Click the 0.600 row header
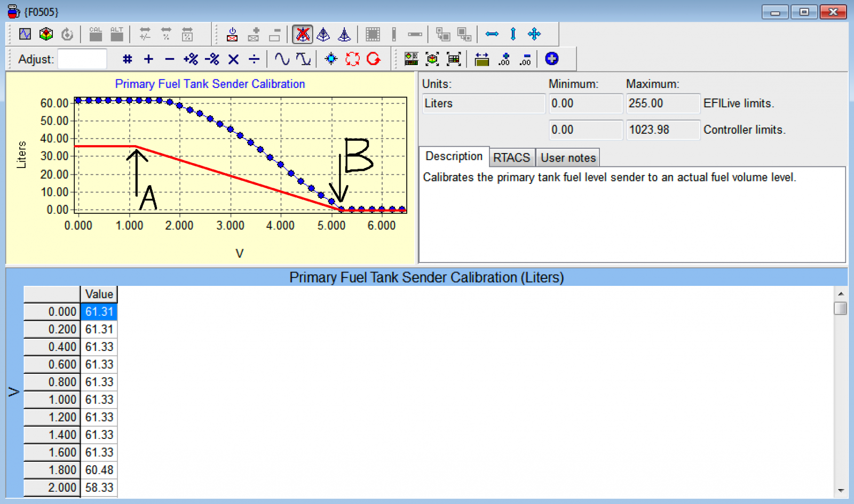The width and height of the screenshot is (854, 504). coord(52,364)
